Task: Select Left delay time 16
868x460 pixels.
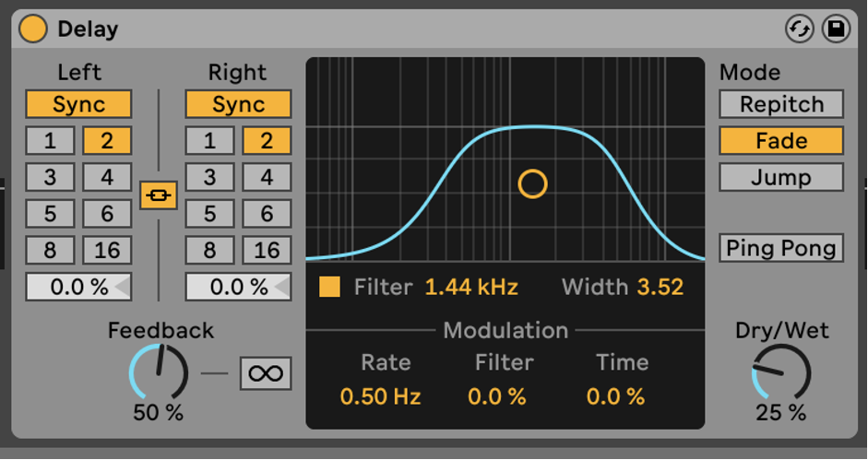Action: 107,250
